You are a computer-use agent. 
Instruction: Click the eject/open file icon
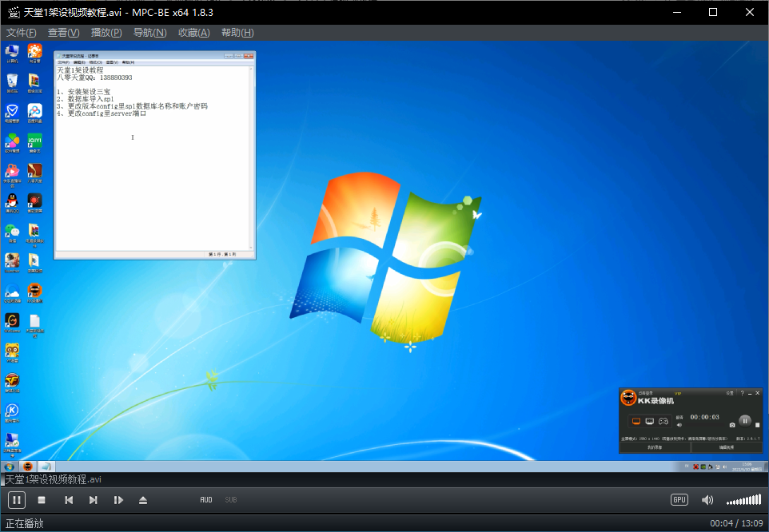coord(143,500)
